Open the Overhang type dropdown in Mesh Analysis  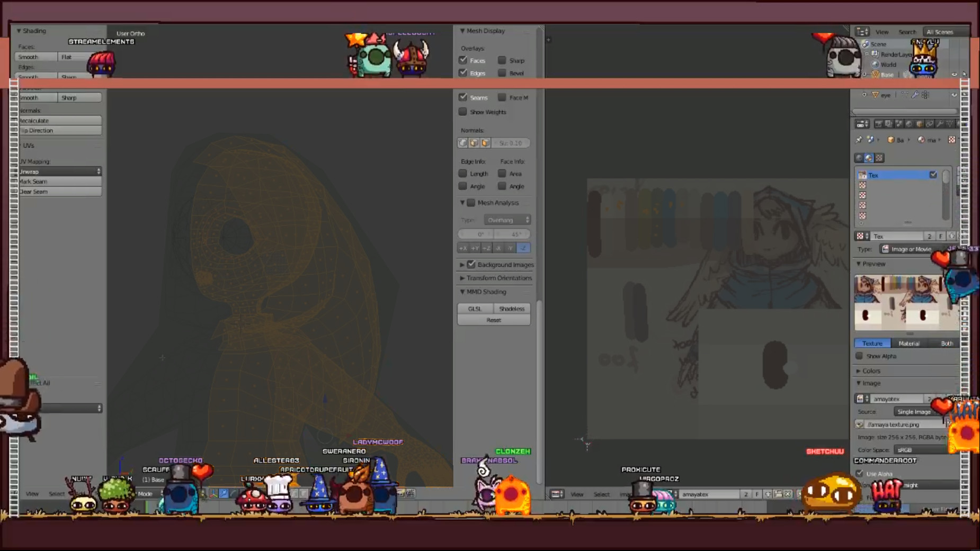coord(507,219)
